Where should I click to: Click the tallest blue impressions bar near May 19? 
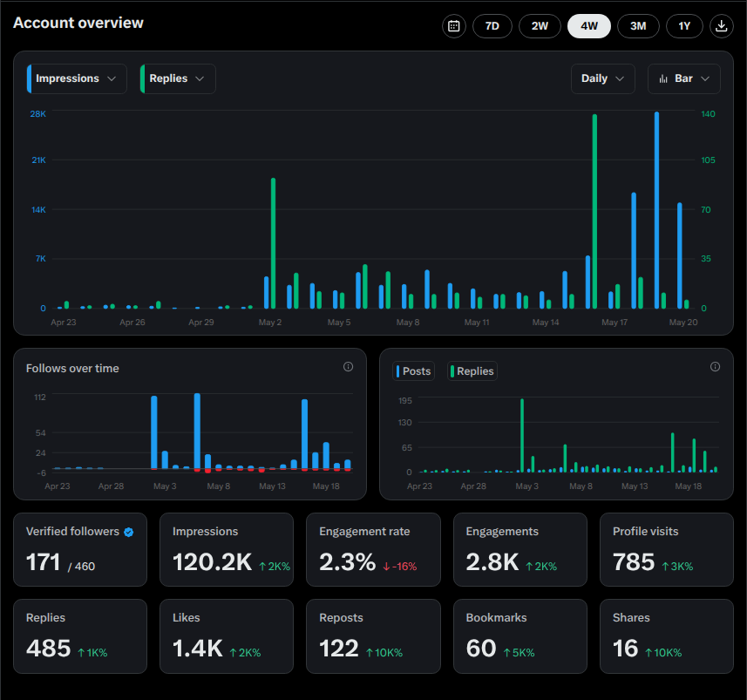pos(656,210)
